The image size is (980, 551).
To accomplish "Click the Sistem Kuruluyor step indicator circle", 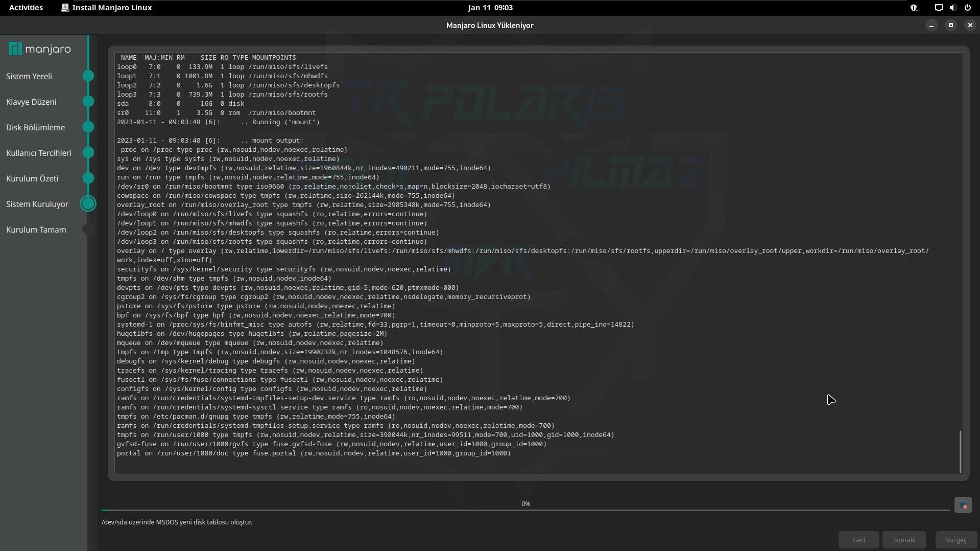I will 88,204.
